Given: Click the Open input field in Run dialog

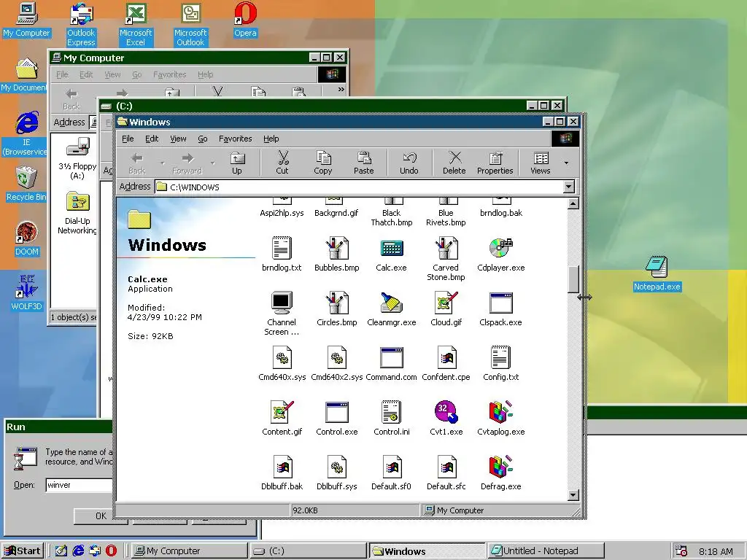Looking at the screenshot, I should [79, 485].
